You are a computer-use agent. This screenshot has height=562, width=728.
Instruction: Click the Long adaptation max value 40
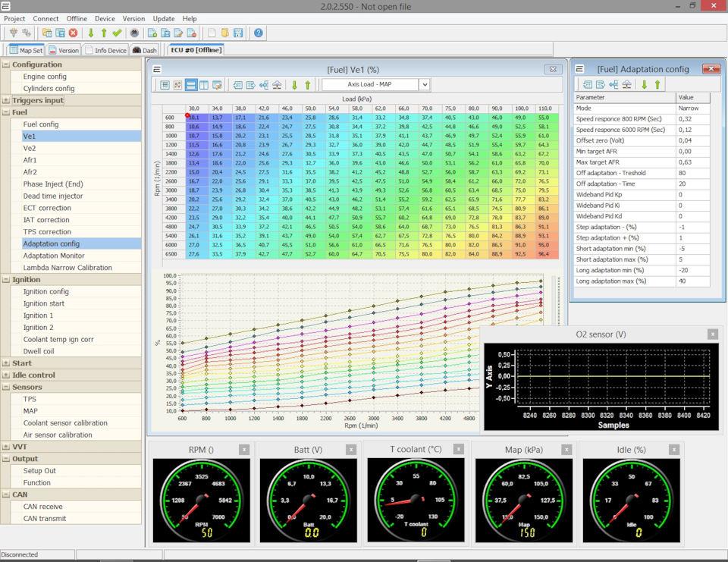[x=692, y=281]
